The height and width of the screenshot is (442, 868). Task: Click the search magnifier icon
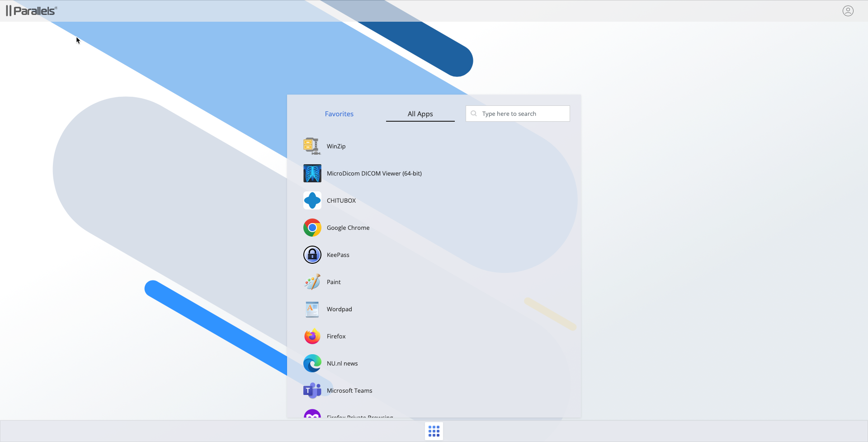click(x=474, y=114)
